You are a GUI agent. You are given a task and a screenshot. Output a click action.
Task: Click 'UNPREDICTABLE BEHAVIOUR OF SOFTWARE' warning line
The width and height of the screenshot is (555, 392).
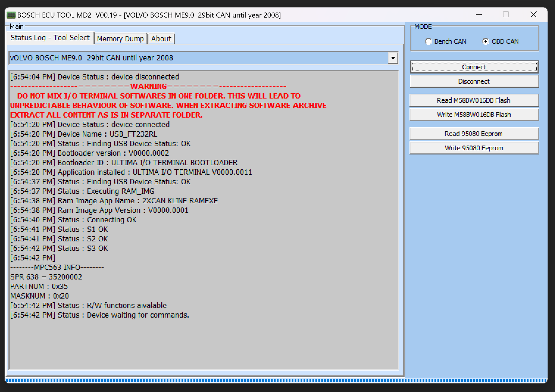pyautogui.click(x=168, y=106)
